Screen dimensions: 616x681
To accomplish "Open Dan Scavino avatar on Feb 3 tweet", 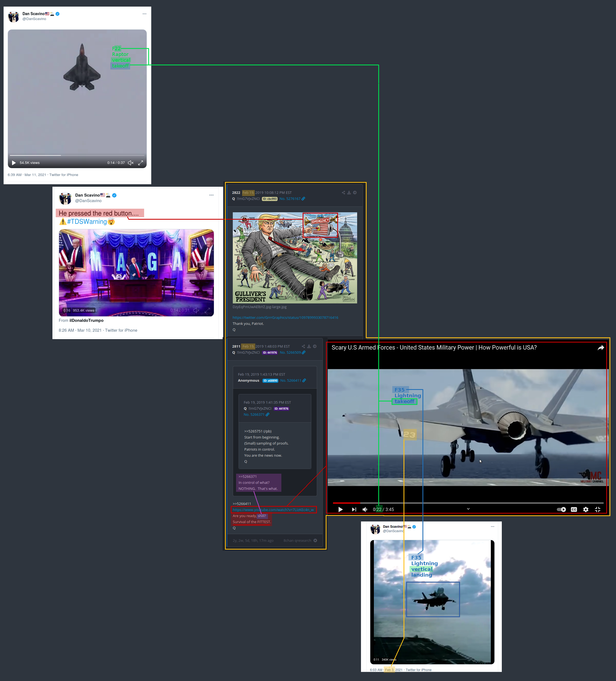I will click(375, 529).
